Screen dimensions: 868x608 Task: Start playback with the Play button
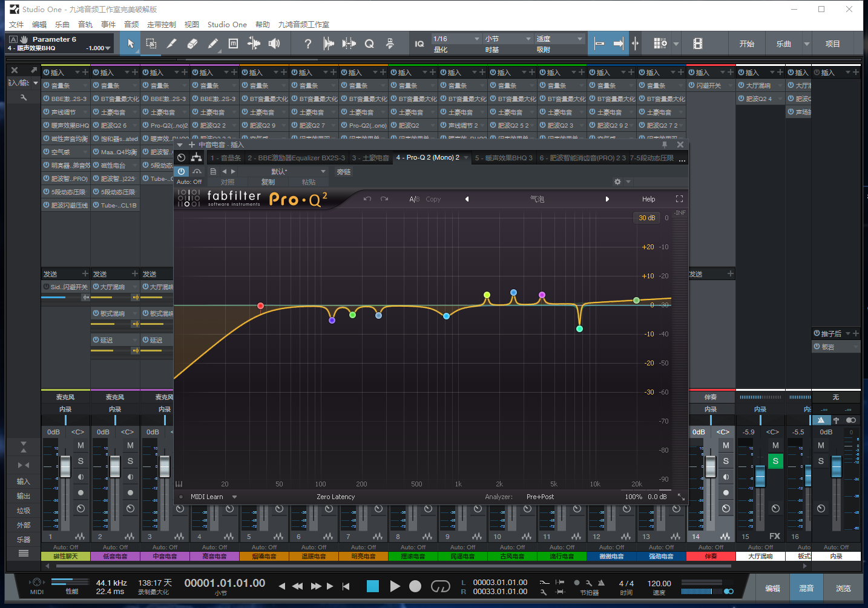pyautogui.click(x=395, y=586)
